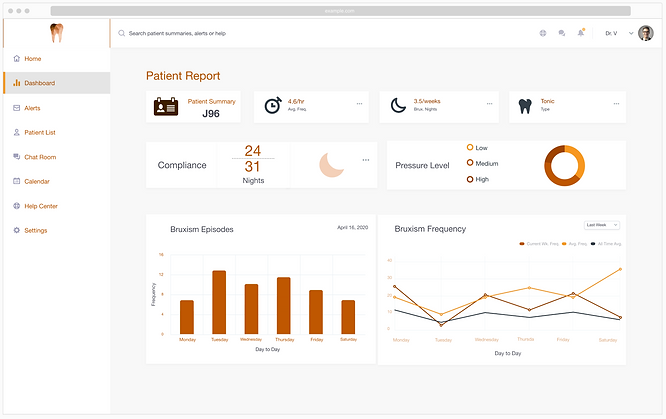Click the Dr. V username
Screen dimensions: 666x419
[611, 33]
